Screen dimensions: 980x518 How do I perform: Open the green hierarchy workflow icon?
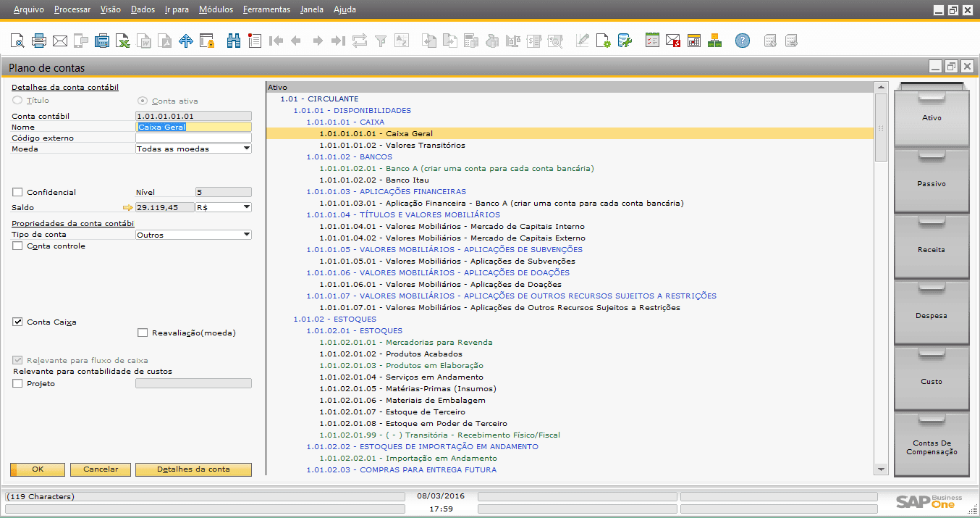click(x=715, y=41)
